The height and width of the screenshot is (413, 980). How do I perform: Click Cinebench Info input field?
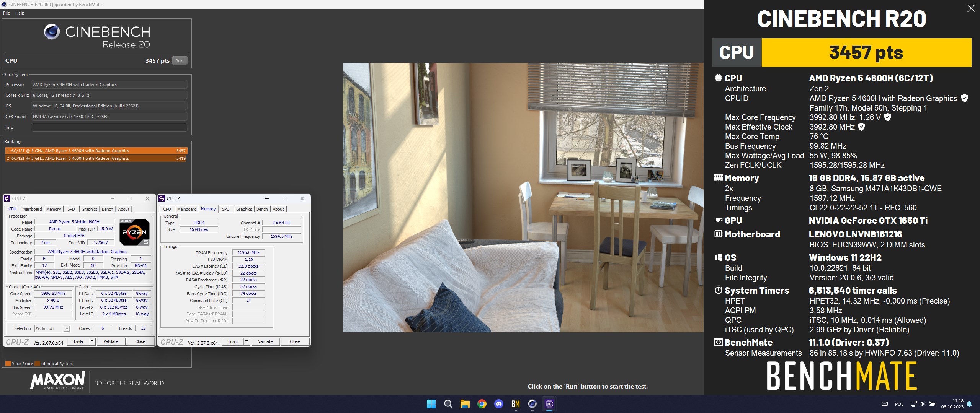pyautogui.click(x=109, y=127)
